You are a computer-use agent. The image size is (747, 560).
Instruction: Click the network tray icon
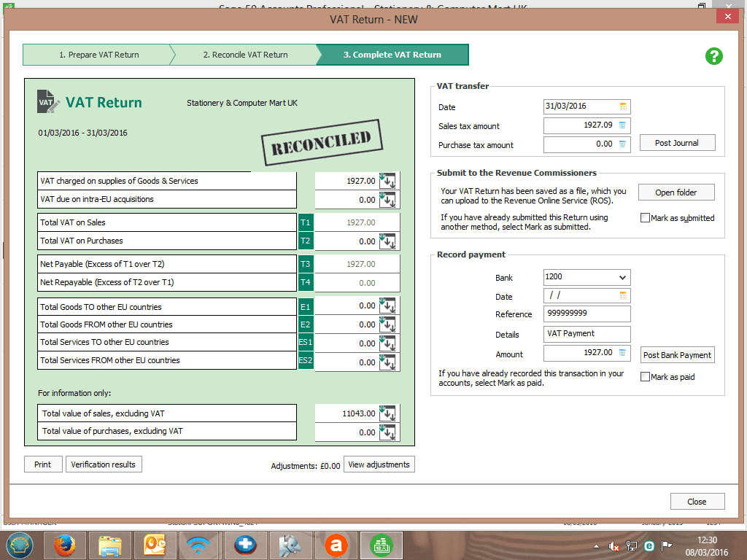point(632,545)
